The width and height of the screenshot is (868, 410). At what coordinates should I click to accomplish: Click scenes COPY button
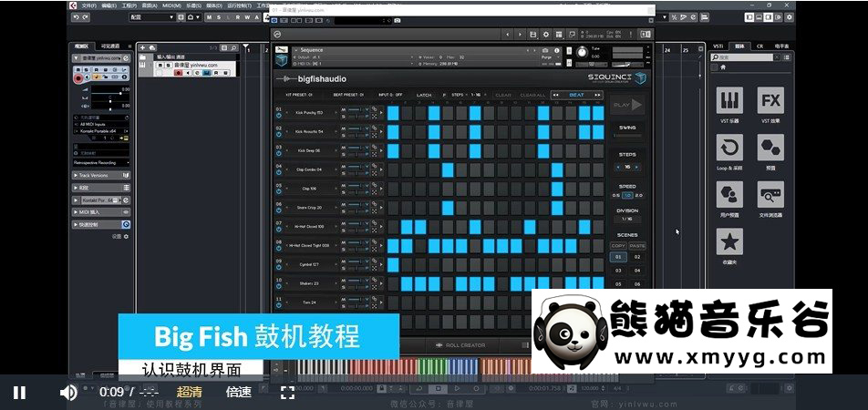pyautogui.click(x=618, y=246)
